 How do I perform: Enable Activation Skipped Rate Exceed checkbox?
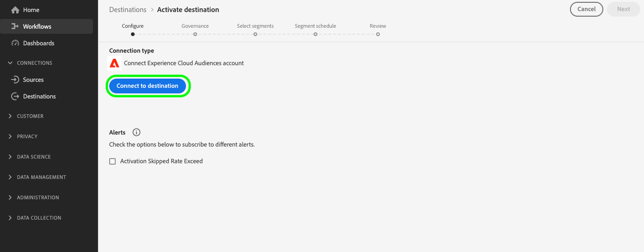point(112,161)
